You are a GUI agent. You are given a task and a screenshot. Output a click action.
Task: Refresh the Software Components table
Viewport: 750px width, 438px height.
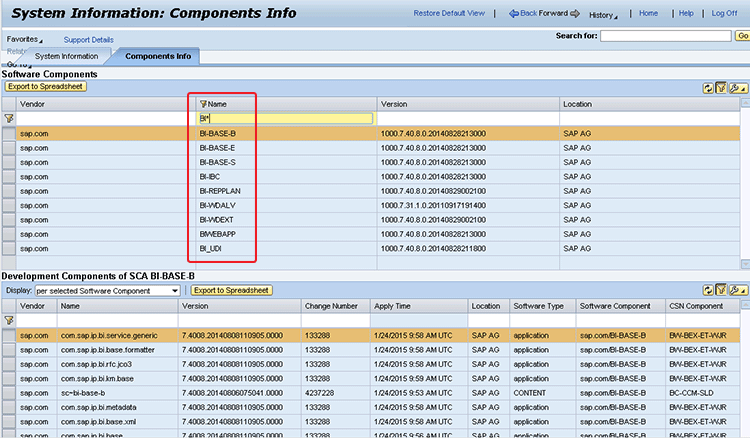(708, 88)
